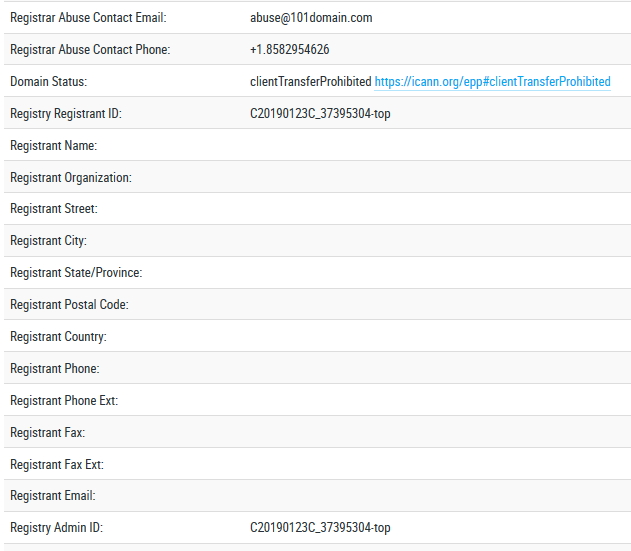The height and width of the screenshot is (551, 631).
Task: Select the Registry Registrant ID value
Action: coord(320,114)
